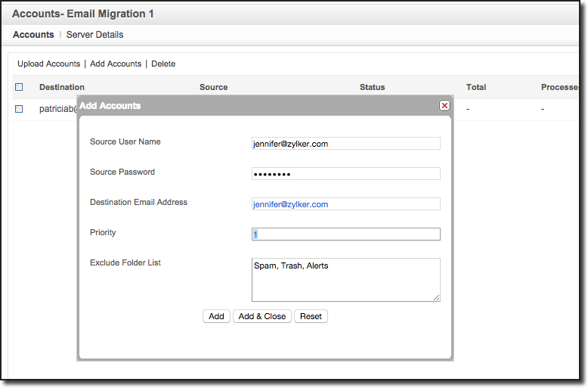Tick the select-all checkbox in table header

tap(19, 87)
